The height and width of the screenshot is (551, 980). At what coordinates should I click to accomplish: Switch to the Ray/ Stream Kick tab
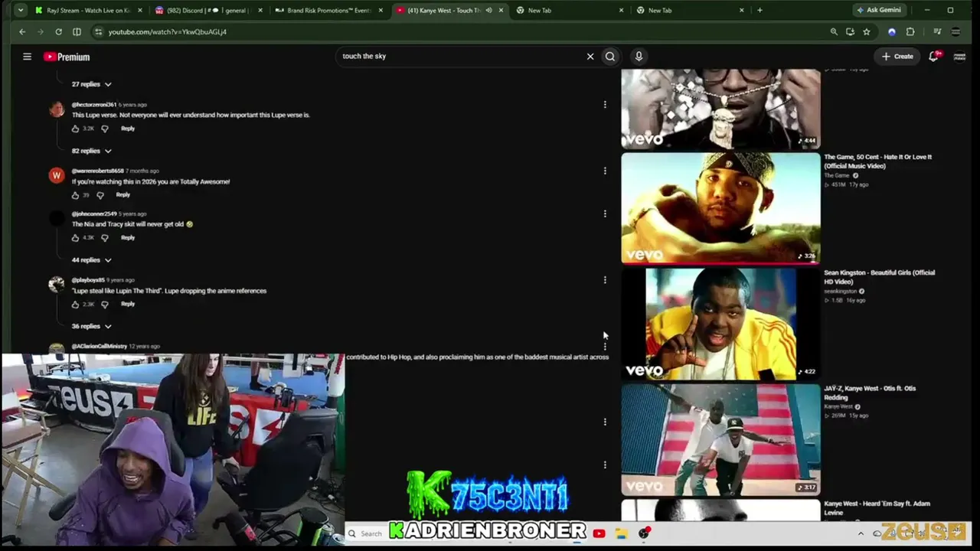click(x=87, y=11)
